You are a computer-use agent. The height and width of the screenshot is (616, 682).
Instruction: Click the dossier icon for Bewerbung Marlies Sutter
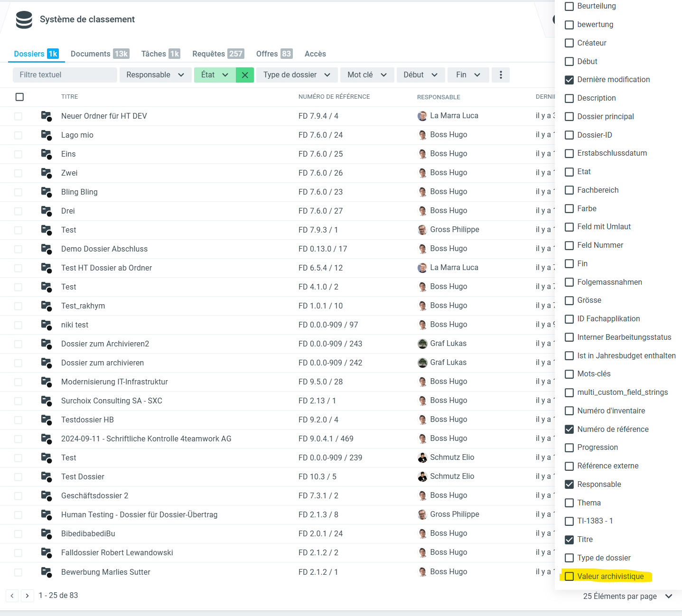click(x=46, y=572)
